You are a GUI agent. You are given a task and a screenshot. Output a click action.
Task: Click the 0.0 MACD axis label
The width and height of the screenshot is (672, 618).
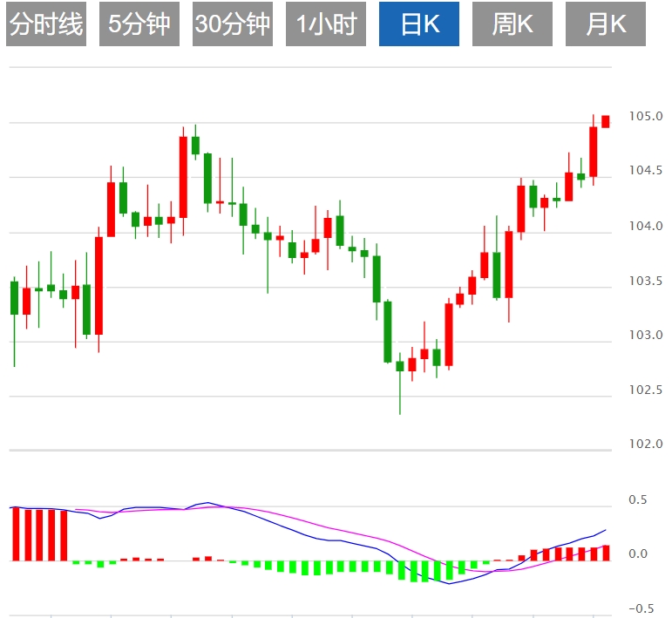click(640, 554)
